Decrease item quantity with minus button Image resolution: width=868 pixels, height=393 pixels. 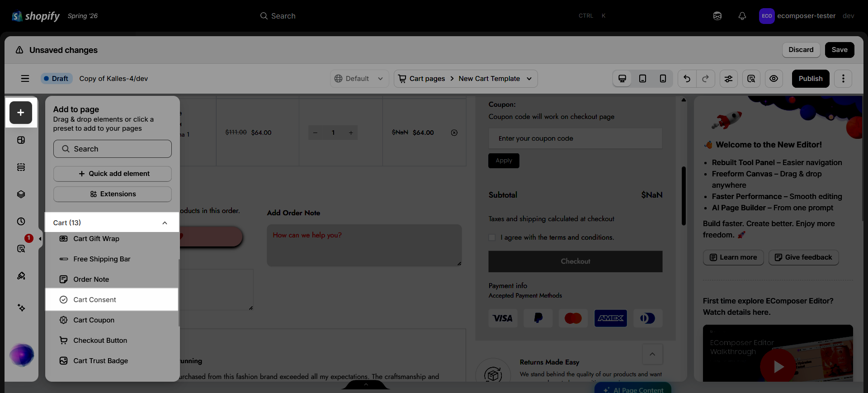click(315, 133)
